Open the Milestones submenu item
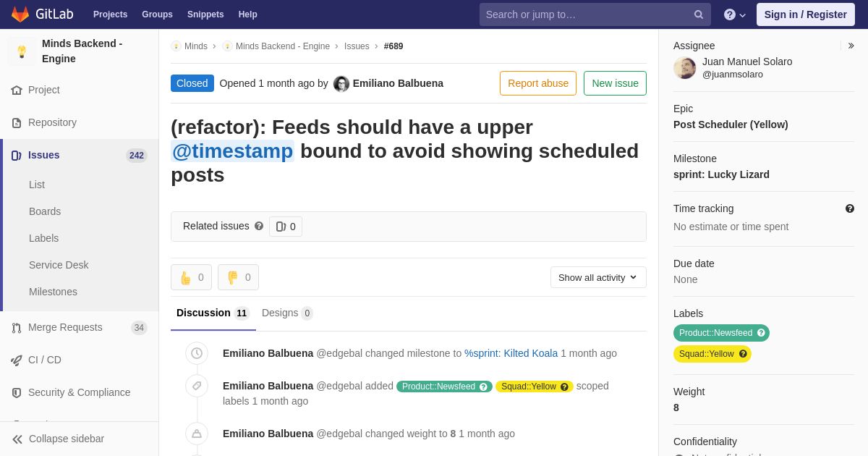Image resolution: width=868 pixels, height=456 pixels. 53,292
